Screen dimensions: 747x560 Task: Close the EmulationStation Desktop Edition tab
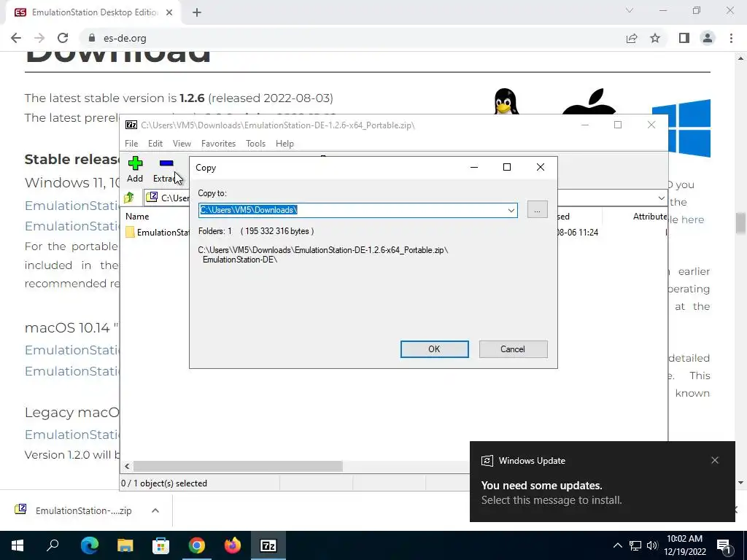pos(169,12)
